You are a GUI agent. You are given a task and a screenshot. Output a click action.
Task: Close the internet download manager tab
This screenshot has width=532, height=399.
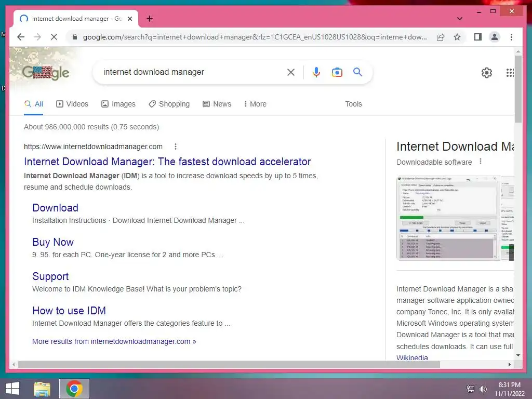(x=129, y=19)
